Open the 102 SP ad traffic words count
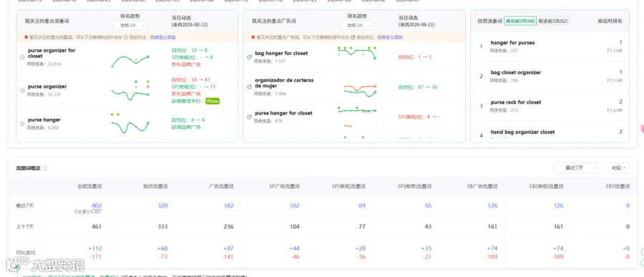 tap(295, 205)
